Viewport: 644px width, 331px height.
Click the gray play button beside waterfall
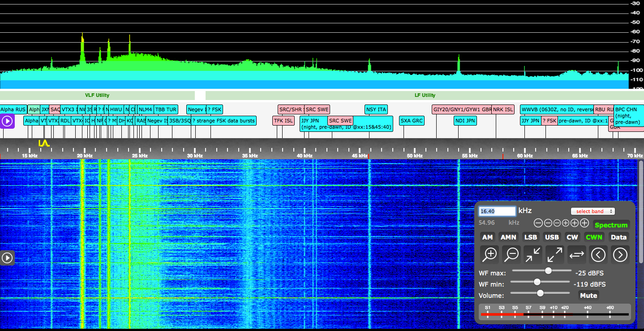(x=7, y=258)
